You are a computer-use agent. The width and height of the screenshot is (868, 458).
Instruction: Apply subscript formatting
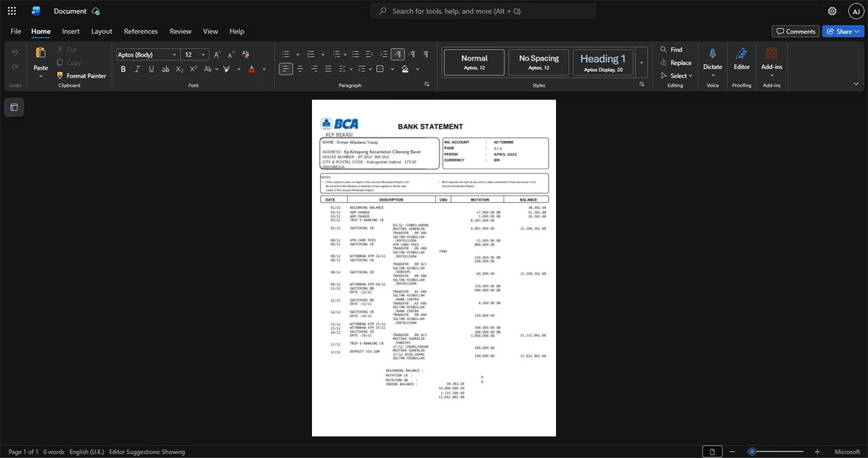pyautogui.click(x=179, y=69)
